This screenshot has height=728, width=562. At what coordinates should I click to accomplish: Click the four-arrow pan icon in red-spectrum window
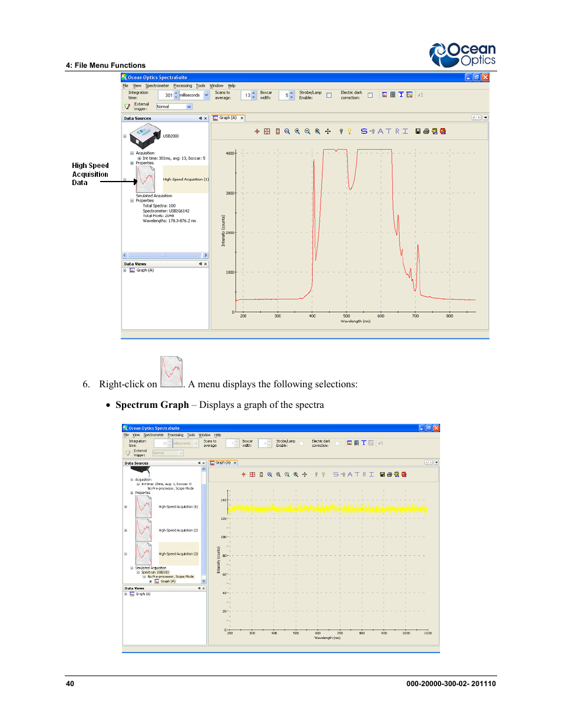coord(328,131)
